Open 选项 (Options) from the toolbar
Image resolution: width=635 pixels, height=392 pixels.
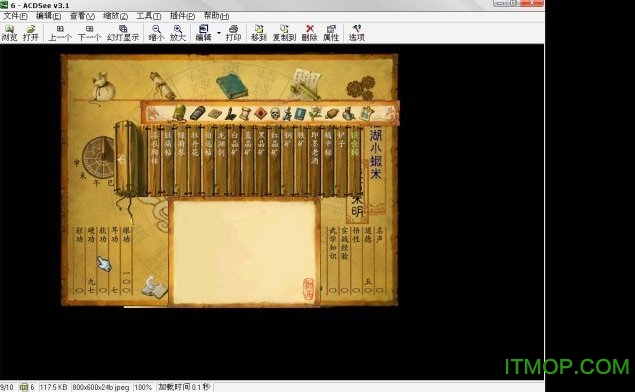click(x=356, y=33)
